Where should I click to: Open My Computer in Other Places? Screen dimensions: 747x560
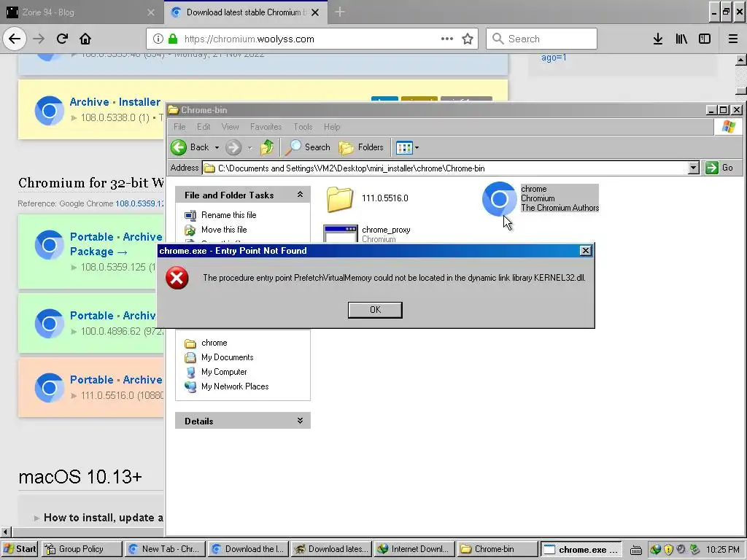(x=224, y=372)
